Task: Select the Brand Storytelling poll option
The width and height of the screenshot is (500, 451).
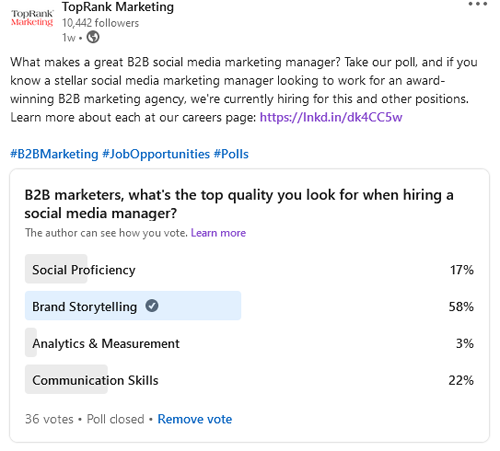Action: point(249,306)
